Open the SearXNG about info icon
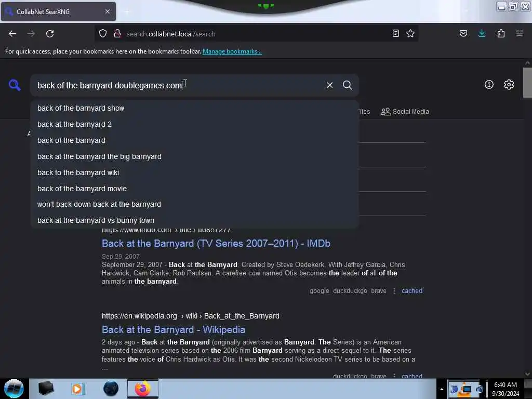 tap(489, 85)
